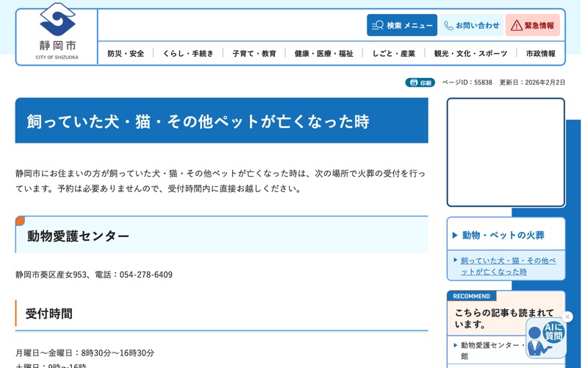Click the City of Shizuoka logo
Viewport: 588px width, 368px height.
[57, 32]
